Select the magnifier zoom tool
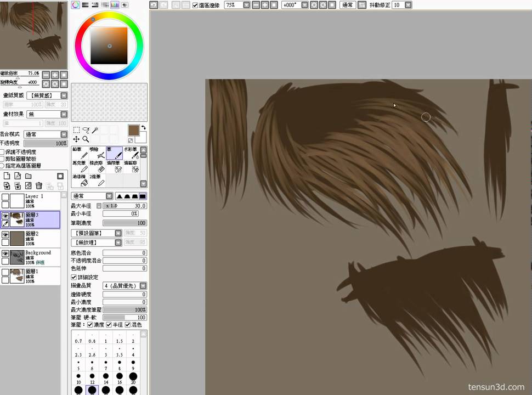Viewport: 532px width, 395px height. 86,139
